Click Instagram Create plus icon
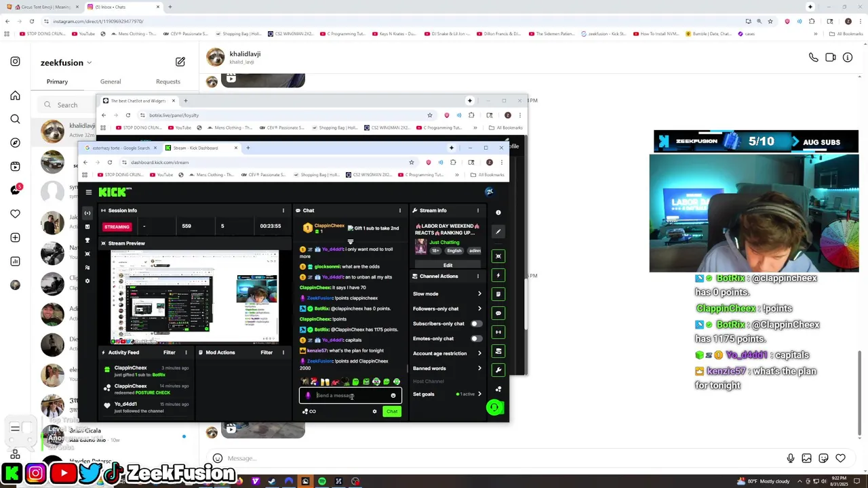868x488 pixels. [x=15, y=238]
